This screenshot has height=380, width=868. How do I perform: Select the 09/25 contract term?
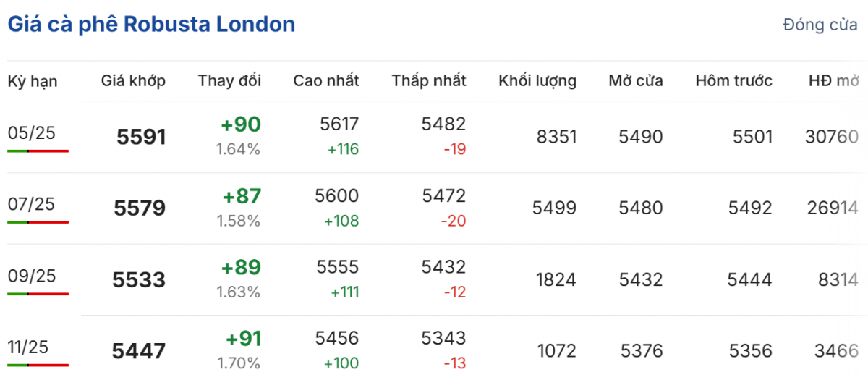pos(32,276)
